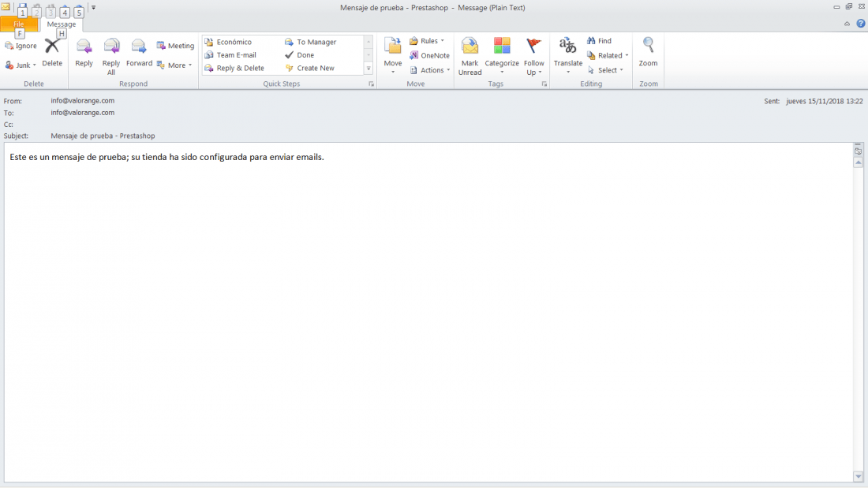Click Redo in Quick Access Toolbar
868x488 pixels.
pyautogui.click(x=51, y=10)
